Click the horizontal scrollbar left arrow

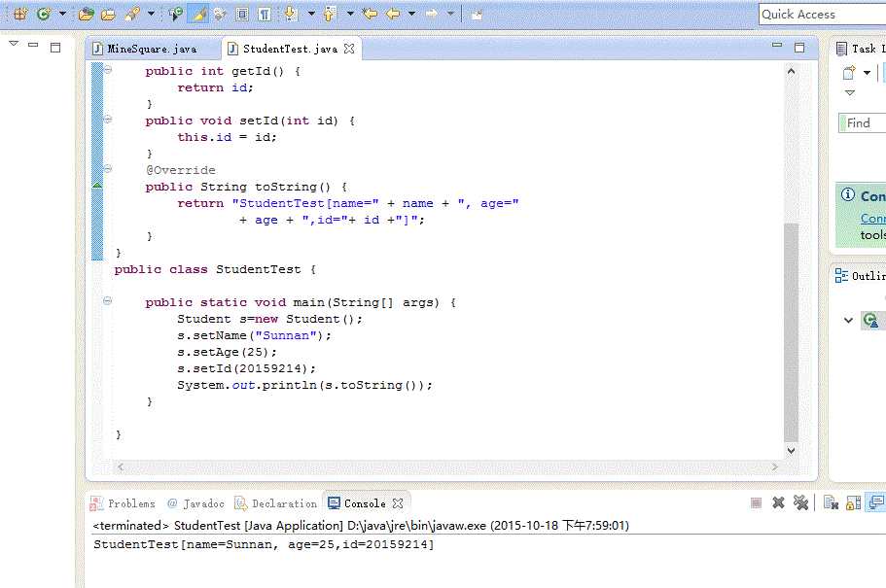pyautogui.click(x=121, y=467)
